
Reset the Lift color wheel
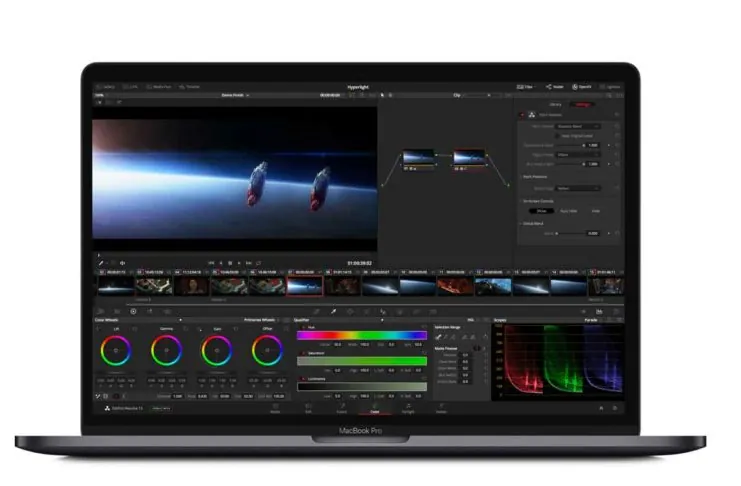point(135,329)
